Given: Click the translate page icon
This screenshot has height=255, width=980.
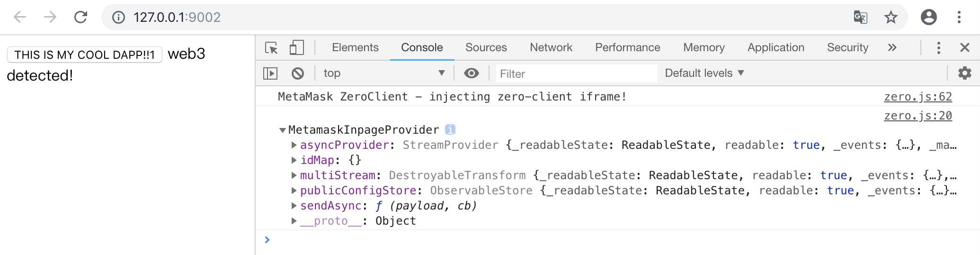Looking at the screenshot, I should [860, 18].
